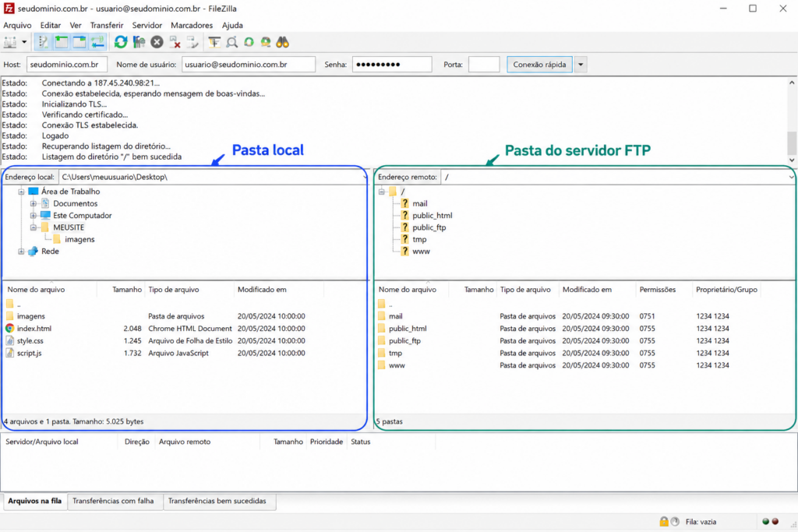Expand the Rede tree node
The height and width of the screenshot is (532, 798).
click(21, 252)
